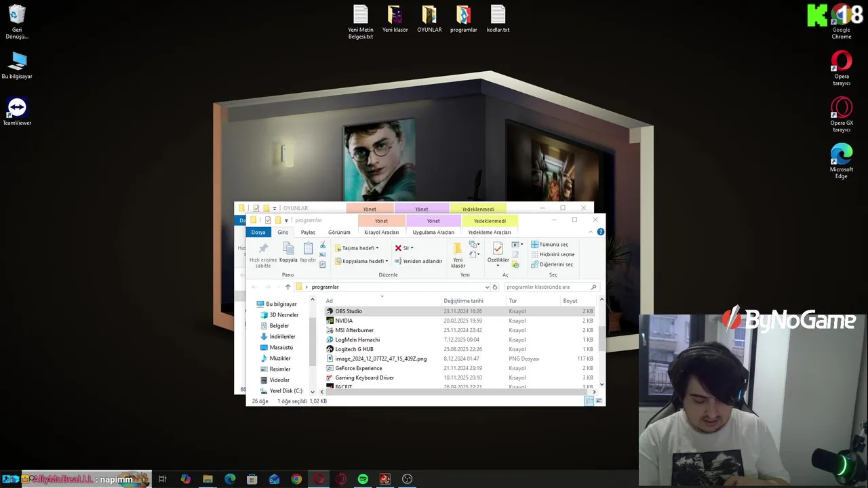Expand address bar history dropdown

pos(487,287)
